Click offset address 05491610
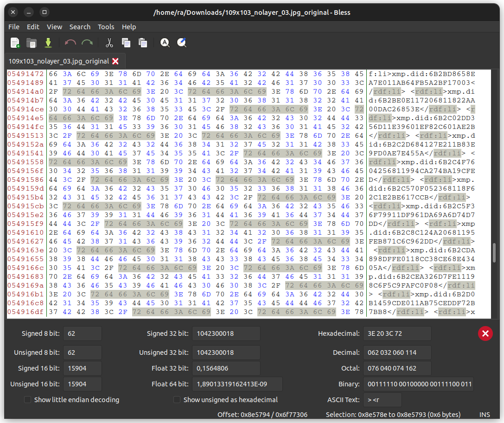Screen dimensions: 504x423 26,232
